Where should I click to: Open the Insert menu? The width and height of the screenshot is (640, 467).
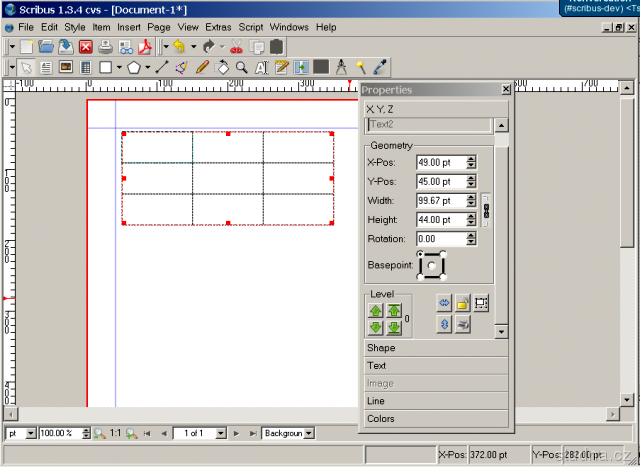pyautogui.click(x=128, y=27)
